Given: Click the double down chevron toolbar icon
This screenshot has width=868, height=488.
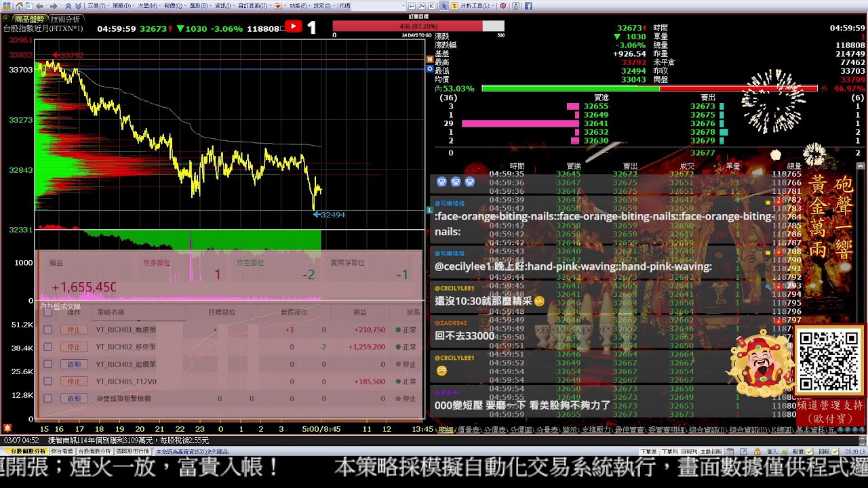Looking at the screenshot, I should pyautogui.click(x=78, y=5).
